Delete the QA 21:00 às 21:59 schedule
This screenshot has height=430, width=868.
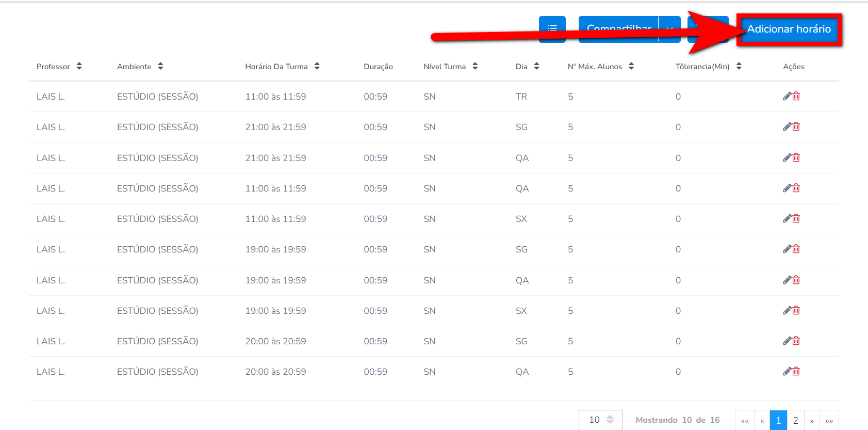(796, 158)
